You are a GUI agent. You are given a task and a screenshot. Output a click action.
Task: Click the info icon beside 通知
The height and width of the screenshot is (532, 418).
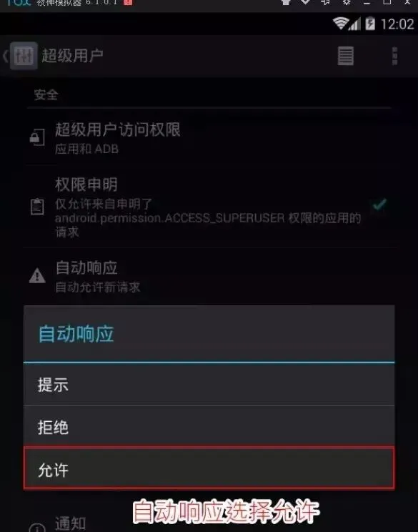click(x=37, y=528)
